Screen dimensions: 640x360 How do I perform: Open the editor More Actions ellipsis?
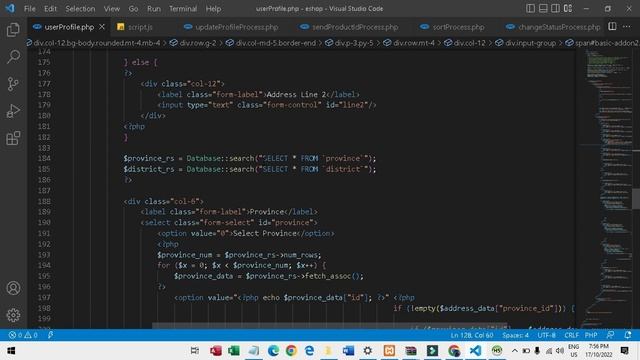tap(627, 27)
